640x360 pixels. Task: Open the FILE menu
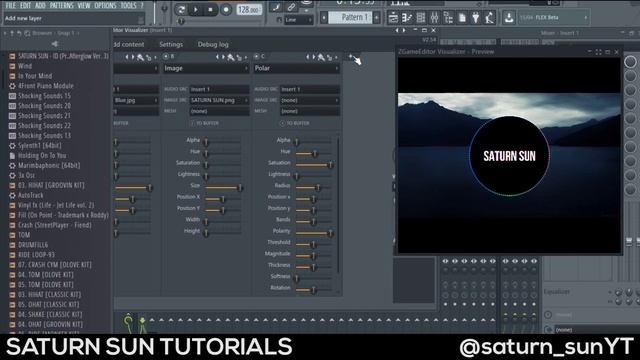click(11, 5)
